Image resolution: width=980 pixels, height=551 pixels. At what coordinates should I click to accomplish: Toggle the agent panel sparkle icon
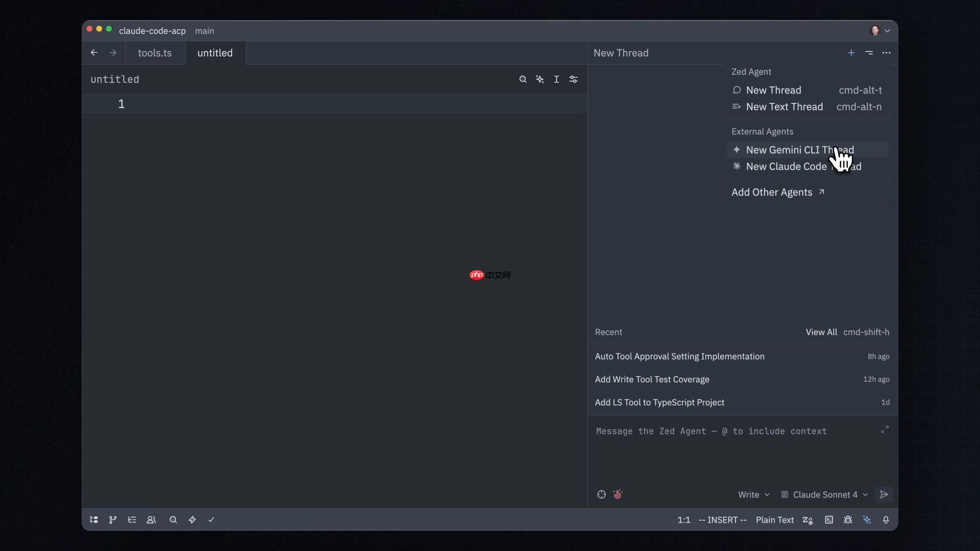867,520
